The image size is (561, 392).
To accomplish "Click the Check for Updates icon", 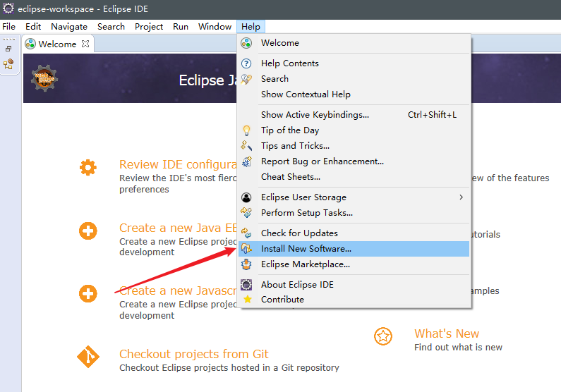I will coord(246,233).
